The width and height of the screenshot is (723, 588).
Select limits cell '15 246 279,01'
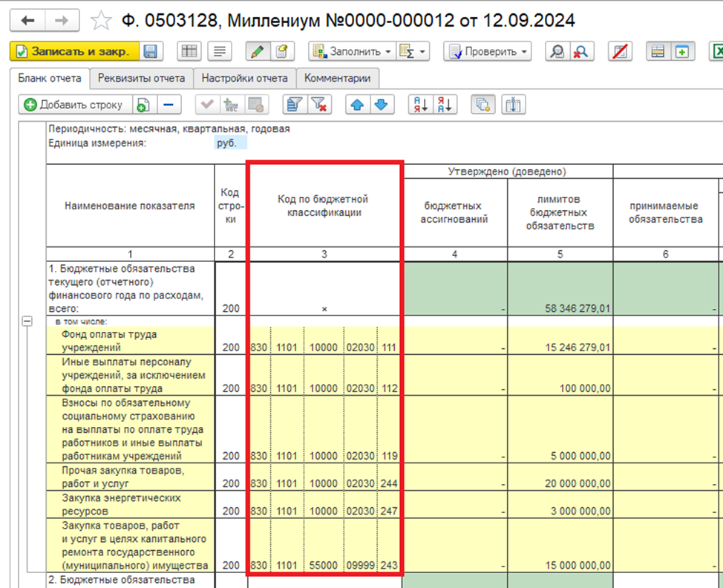560,340
